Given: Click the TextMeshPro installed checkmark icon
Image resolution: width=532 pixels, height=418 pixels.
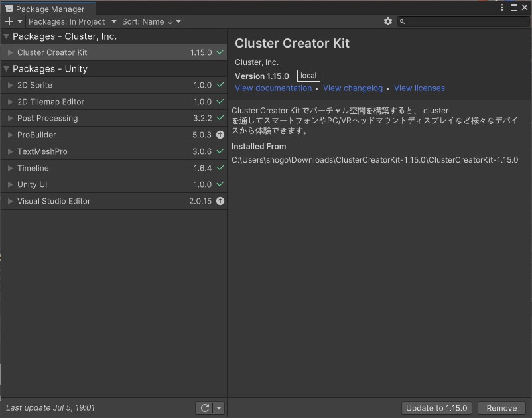Looking at the screenshot, I should [x=220, y=151].
